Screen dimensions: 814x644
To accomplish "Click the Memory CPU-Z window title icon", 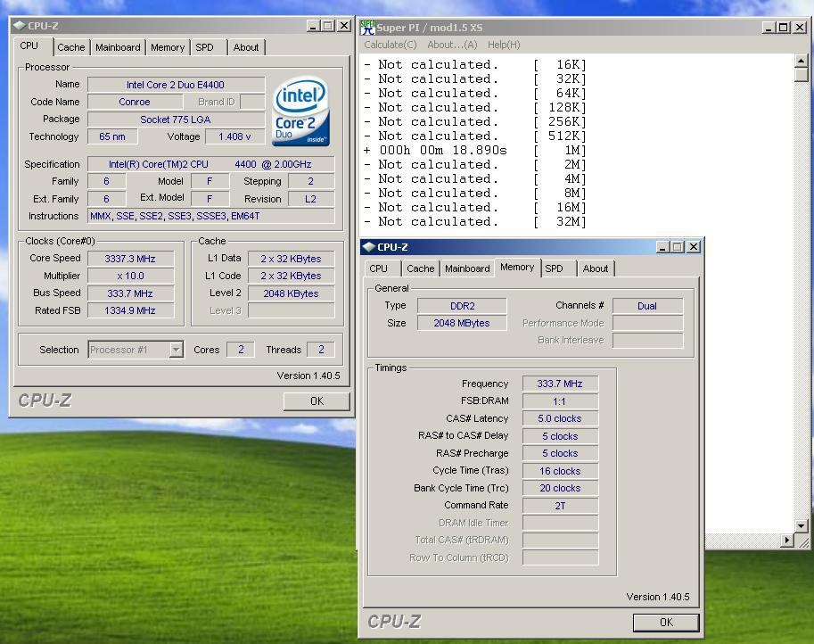I will (x=368, y=247).
